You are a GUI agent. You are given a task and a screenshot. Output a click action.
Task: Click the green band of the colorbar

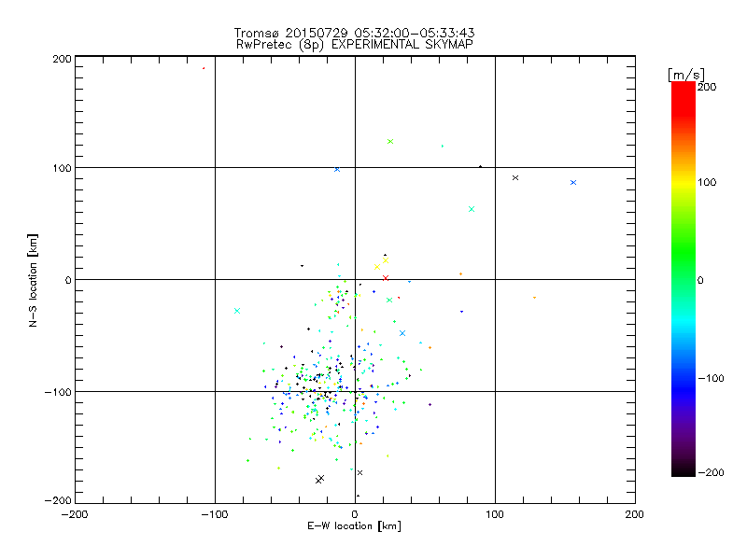click(x=684, y=252)
